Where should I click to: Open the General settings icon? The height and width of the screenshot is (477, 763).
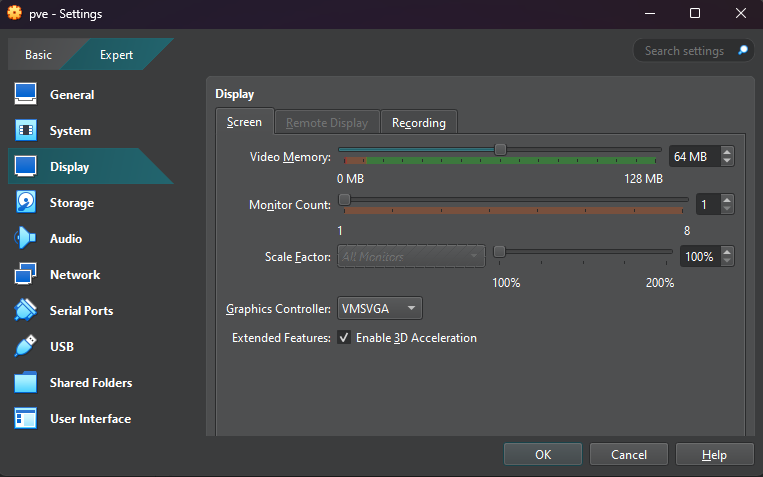click(26, 95)
